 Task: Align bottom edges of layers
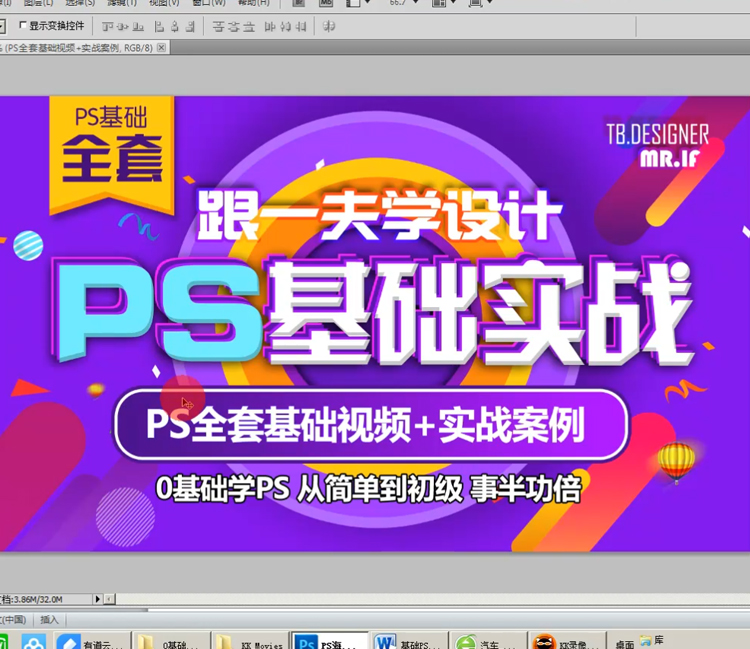click(x=138, y=27)
